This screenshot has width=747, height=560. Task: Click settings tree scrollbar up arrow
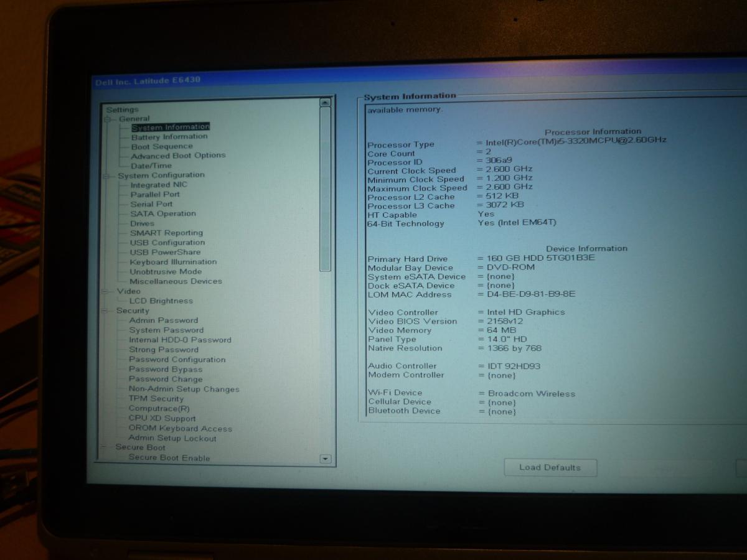[325, 102]
